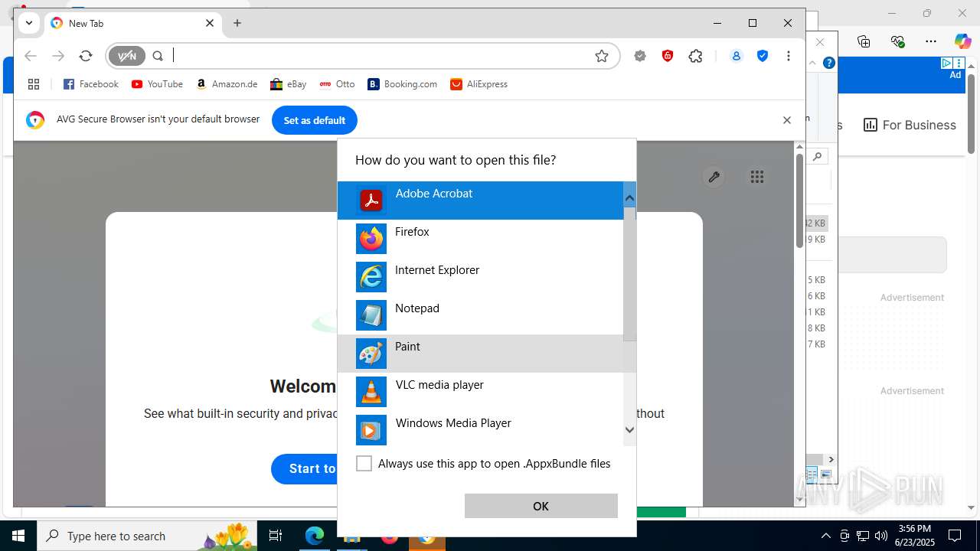Open the Facebook bookmark

90,84
